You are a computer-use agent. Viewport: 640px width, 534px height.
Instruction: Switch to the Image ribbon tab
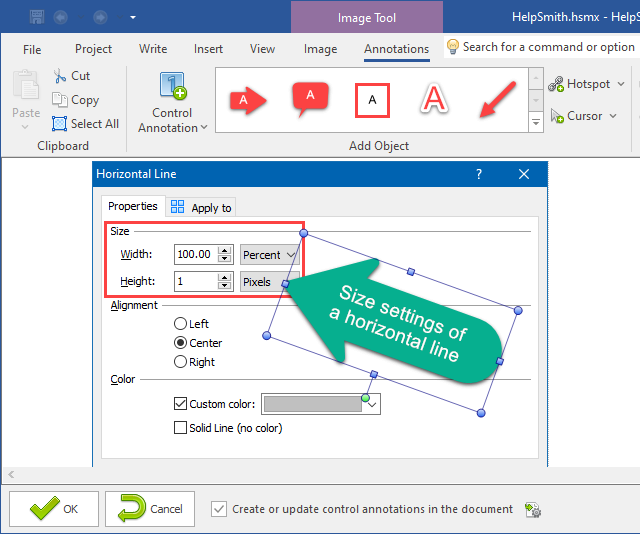tap(320, 49)
